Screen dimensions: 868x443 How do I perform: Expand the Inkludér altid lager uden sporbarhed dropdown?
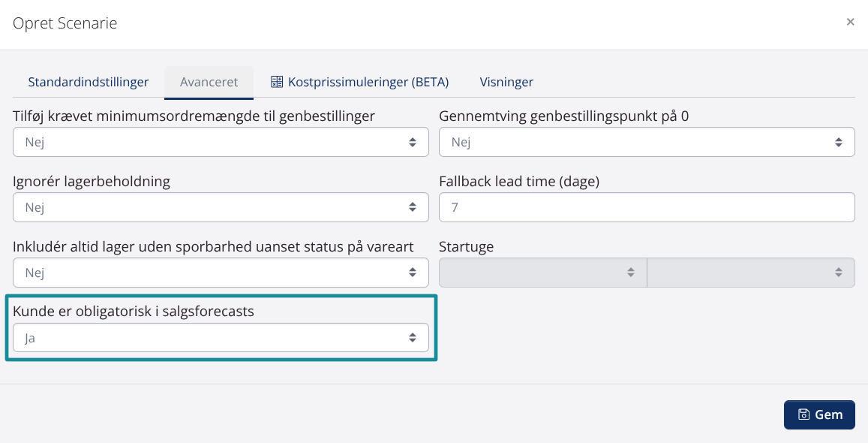click(x=221, y=273)
